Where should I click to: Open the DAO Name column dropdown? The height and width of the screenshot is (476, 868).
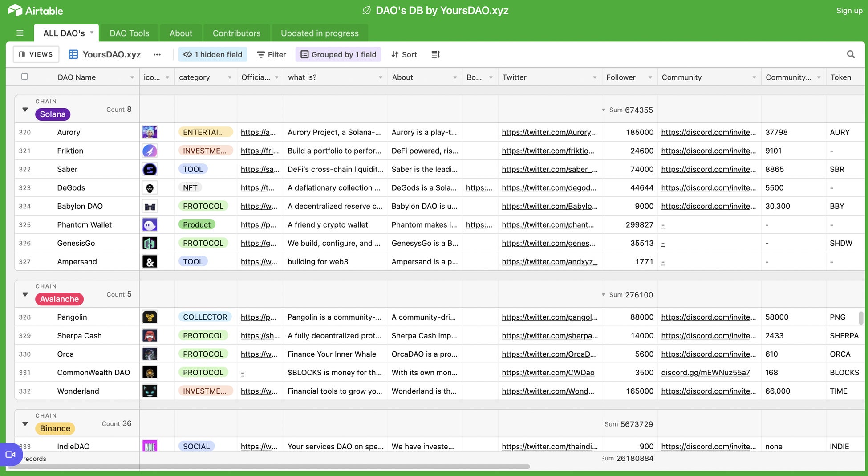pos(132,77)
